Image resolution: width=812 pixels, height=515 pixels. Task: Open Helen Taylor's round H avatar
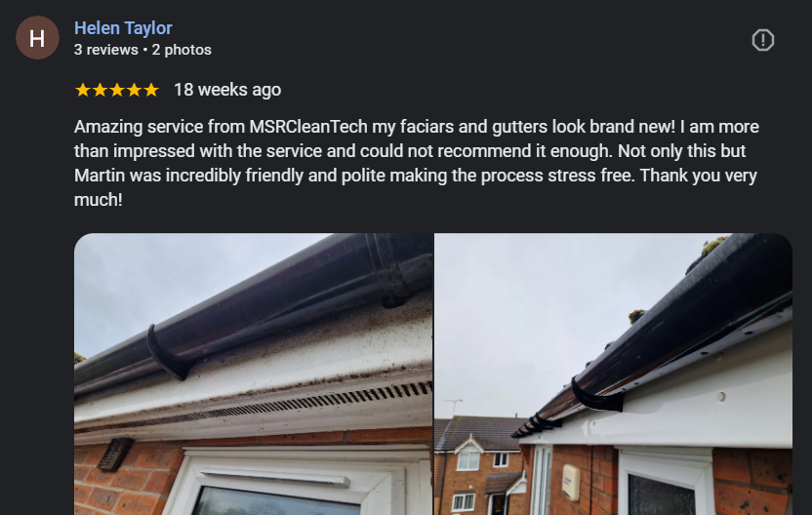coord(37,37)
